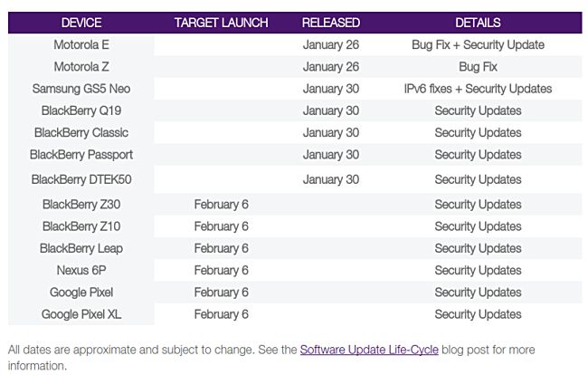
Task: Select the Motorola E device cell
Action: 81,44
